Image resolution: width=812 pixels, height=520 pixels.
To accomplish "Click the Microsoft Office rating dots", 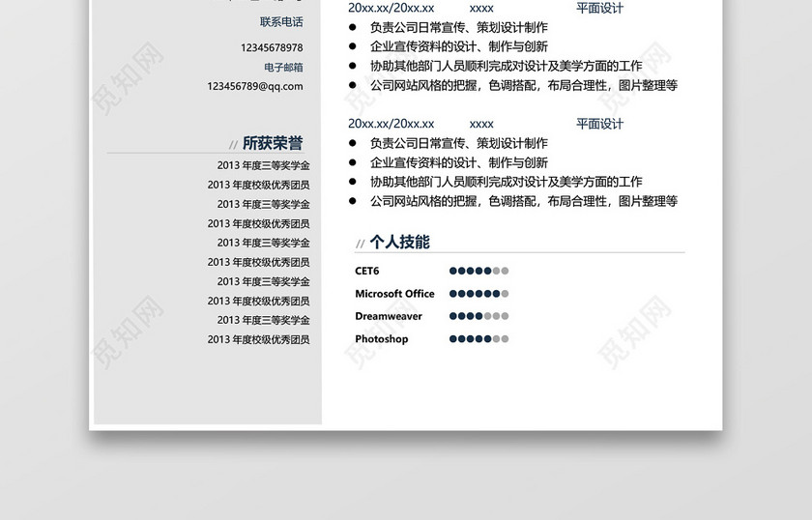I will (479, 294).
